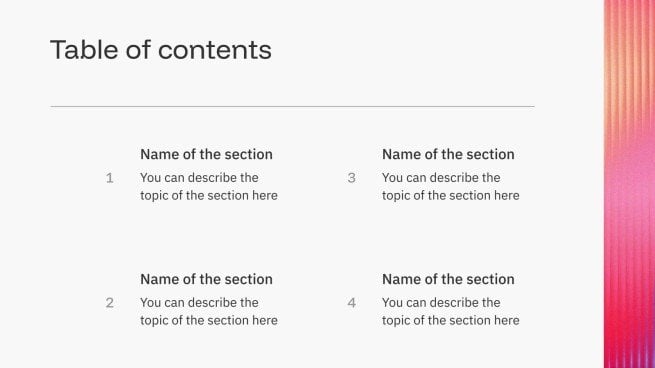Select the description text under section 3 heading
Screen dimensions: 655x368
coord(451,187)
